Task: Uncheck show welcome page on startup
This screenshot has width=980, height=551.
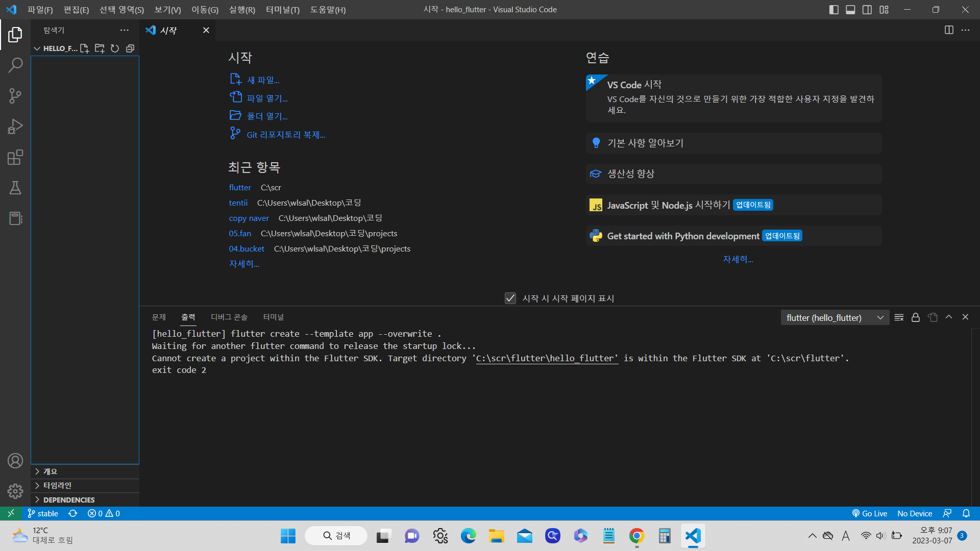Action: [x=510, y=298]
